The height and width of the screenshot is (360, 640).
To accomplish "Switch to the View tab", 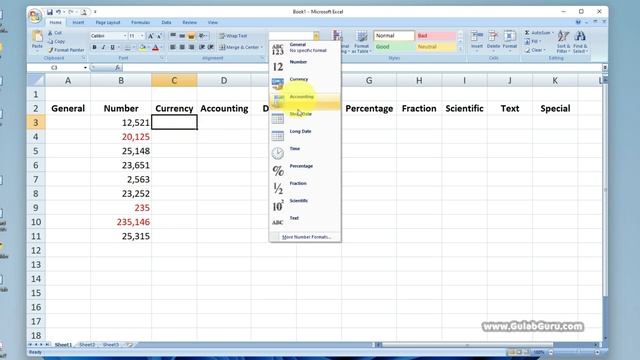I will click(x=213, y=22).
